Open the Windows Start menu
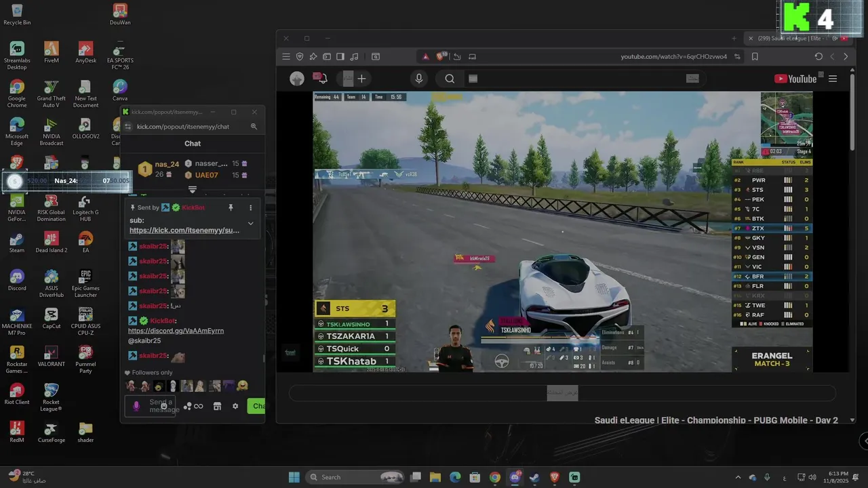The height and width of the screenshot is (488, 868). click(x=294, y=477)
